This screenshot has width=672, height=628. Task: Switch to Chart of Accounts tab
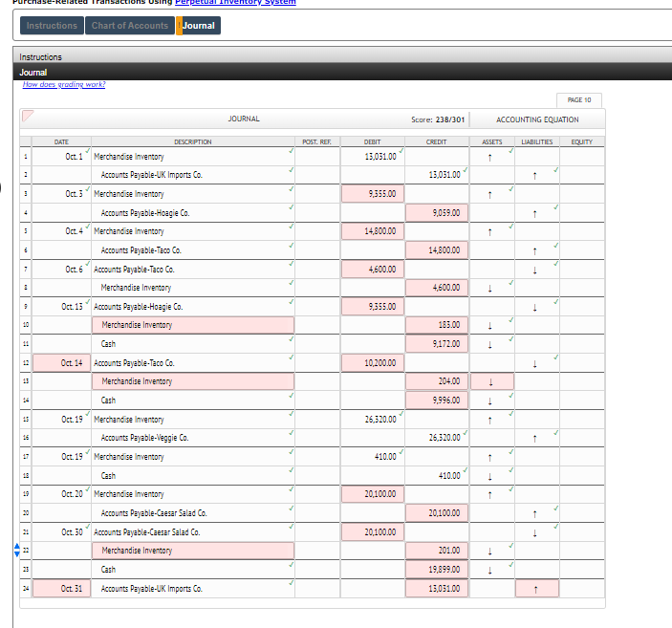click(130, 26)
